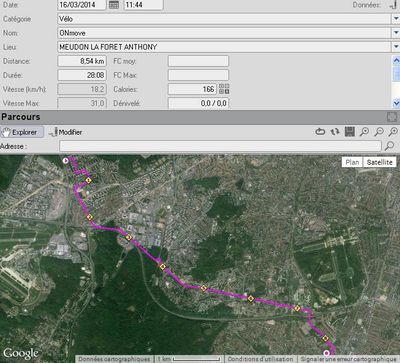Screen dimensions: 400x363
Task: Click the zoom-to-fit magnifier icon
Action: pyautogui.click(x=364, y=132)
